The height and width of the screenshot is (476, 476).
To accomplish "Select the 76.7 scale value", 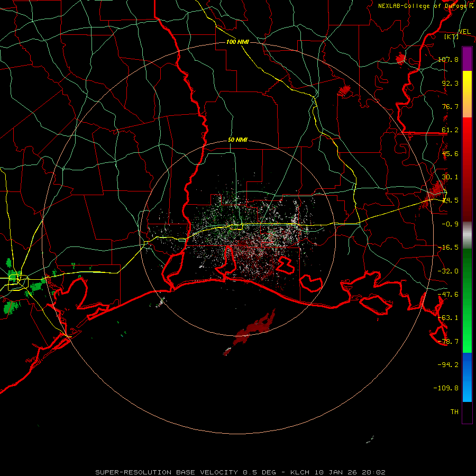I will (x=450, y=106).
